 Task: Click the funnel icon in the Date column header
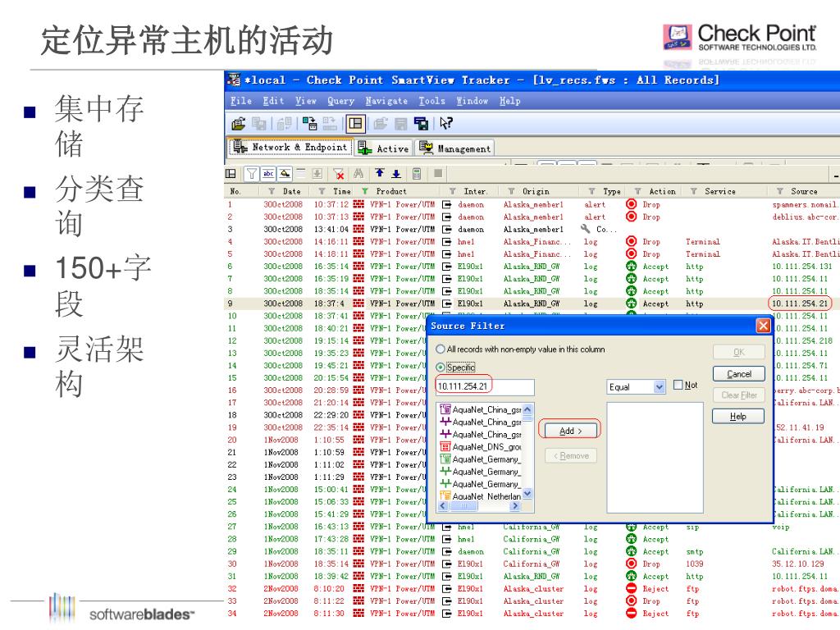(272, 191)
